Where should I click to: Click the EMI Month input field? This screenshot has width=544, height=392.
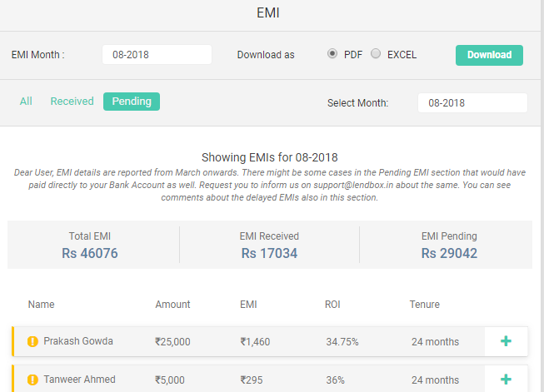pos(157,55)
